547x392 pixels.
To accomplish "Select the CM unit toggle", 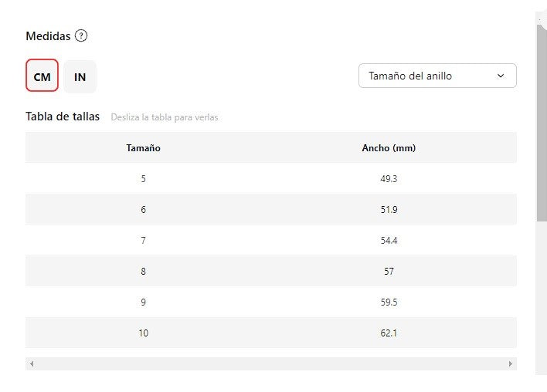I will pyautogui.click(x=42, y=76).
